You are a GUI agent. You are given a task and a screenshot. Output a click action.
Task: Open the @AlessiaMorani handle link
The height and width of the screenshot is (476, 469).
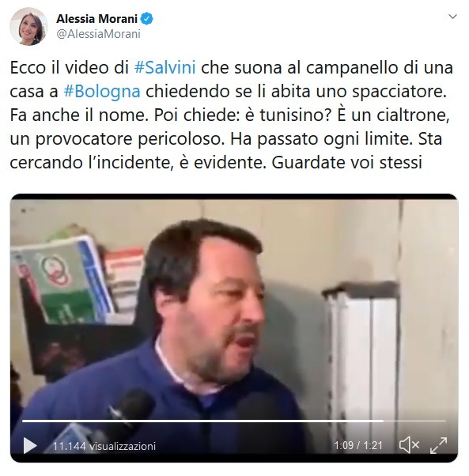pos(98,34)
